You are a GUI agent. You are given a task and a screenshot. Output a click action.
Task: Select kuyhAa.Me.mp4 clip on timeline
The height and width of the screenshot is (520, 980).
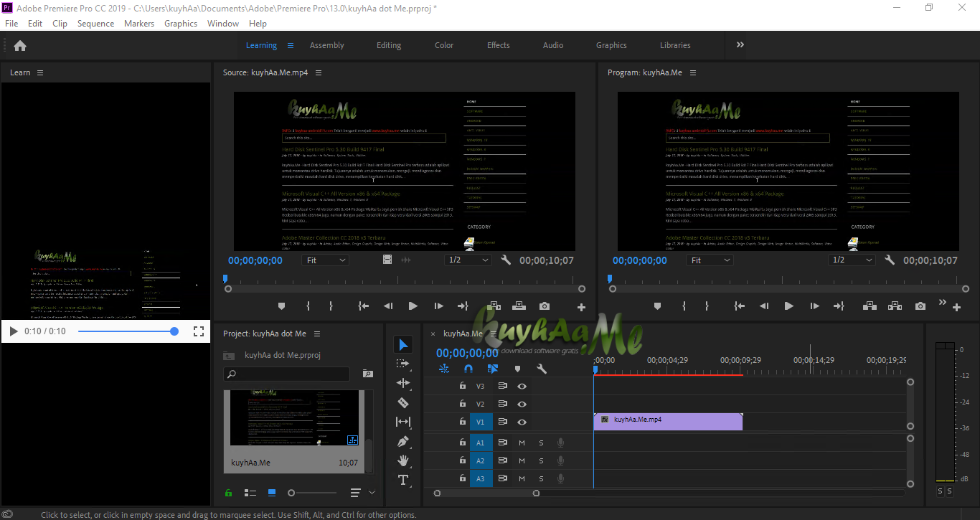pyautogui.click(x=669, y=422)
